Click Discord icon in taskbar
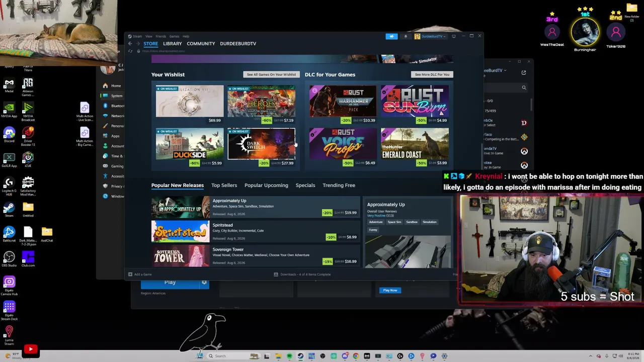Image resolution: width=644 pixels, height=362 pixels. pyautogui.click(x=345, y=356)
